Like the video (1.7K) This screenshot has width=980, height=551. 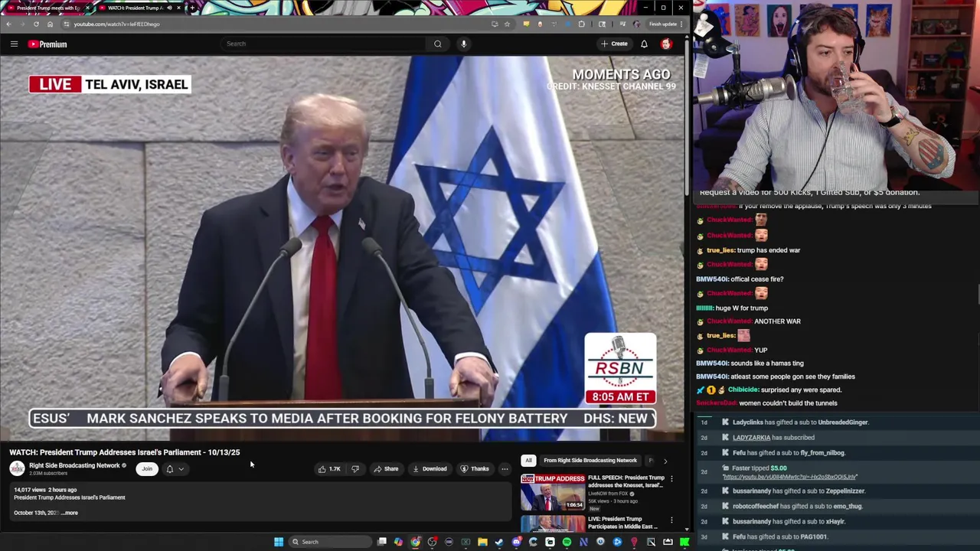click(x=330, y=469)
